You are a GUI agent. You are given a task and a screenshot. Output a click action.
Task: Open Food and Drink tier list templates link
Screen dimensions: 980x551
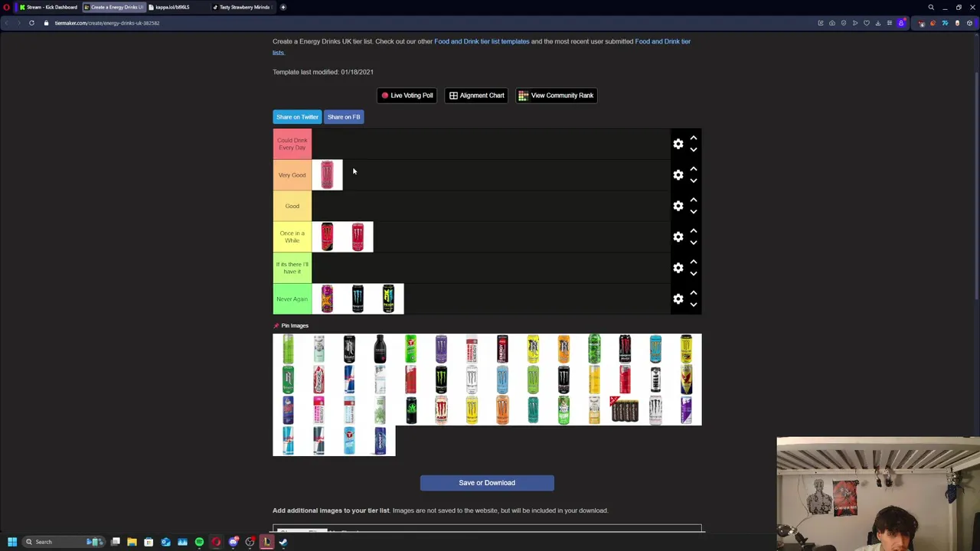point(482,41)
